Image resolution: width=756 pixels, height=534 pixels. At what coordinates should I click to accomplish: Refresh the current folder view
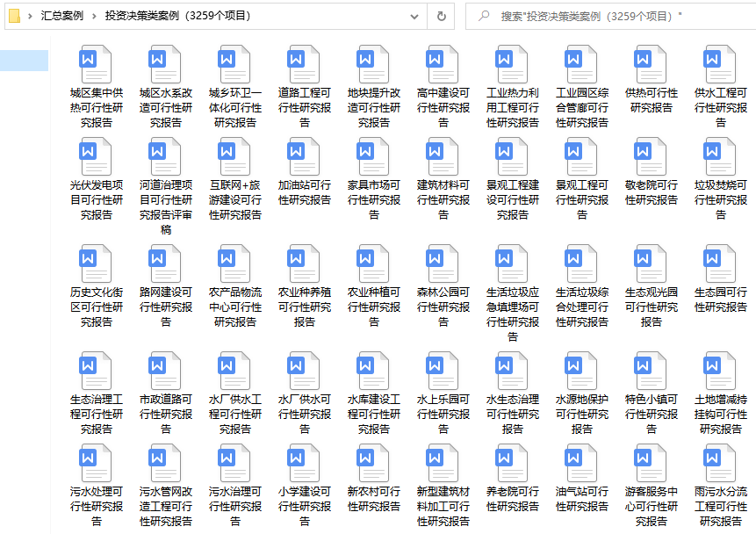pos(441,16)
